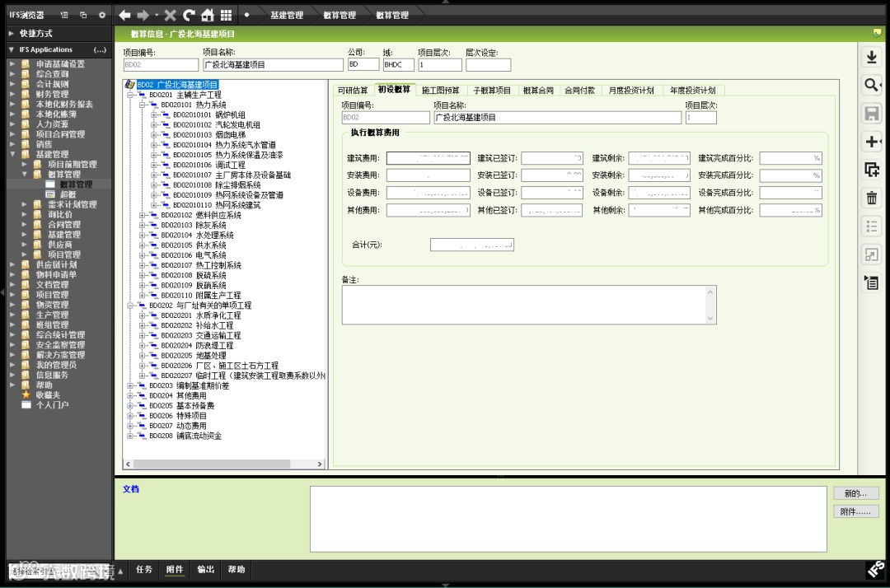This screenshot has width=890, height=588.
Task: Click the Save floppy disk icon
Action: (872, 113)
